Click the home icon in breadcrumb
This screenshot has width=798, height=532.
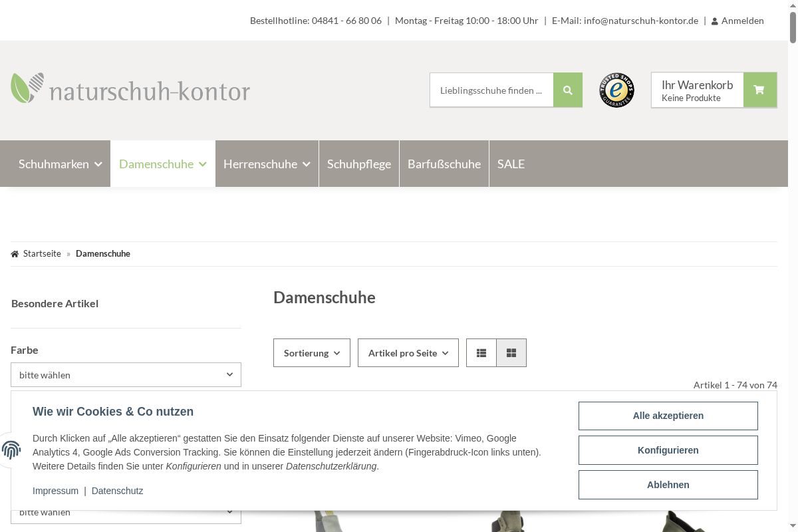coord(15,254)
